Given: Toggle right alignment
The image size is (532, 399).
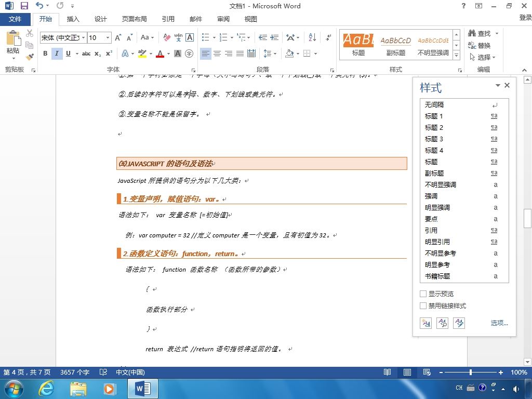Looking at the screenshot, I should (x=229, y=54).
